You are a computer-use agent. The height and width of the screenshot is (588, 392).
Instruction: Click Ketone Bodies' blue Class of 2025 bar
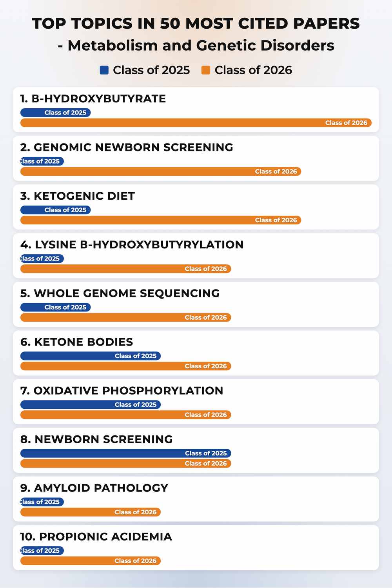point(91,356)
